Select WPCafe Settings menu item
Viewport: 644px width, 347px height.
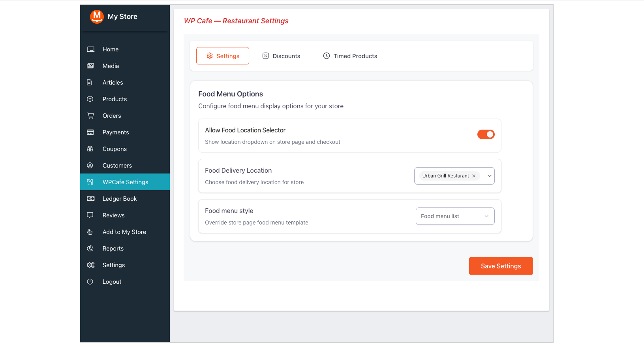pyautogui.click(x=125, y=182)
